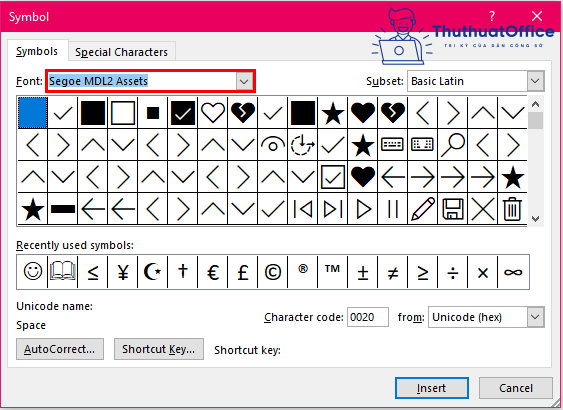
Task: Choose the open book recent symbol
Action: tap(62, 272)
